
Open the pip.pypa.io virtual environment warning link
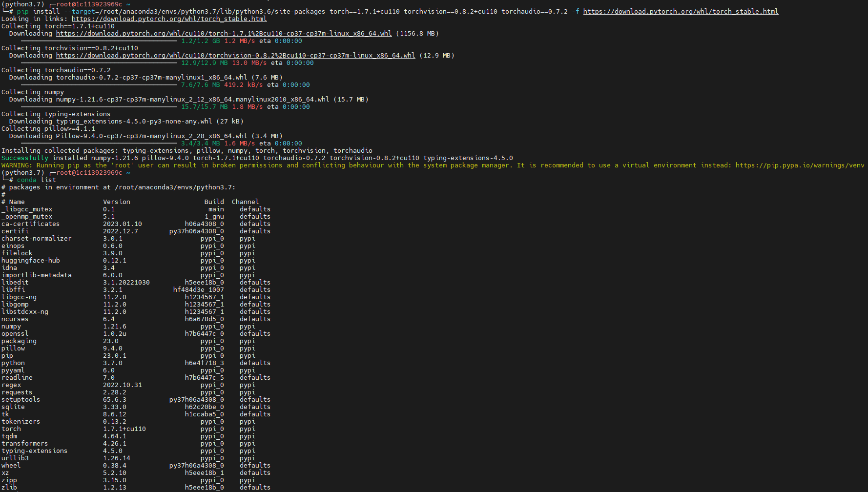coord(801,165)
